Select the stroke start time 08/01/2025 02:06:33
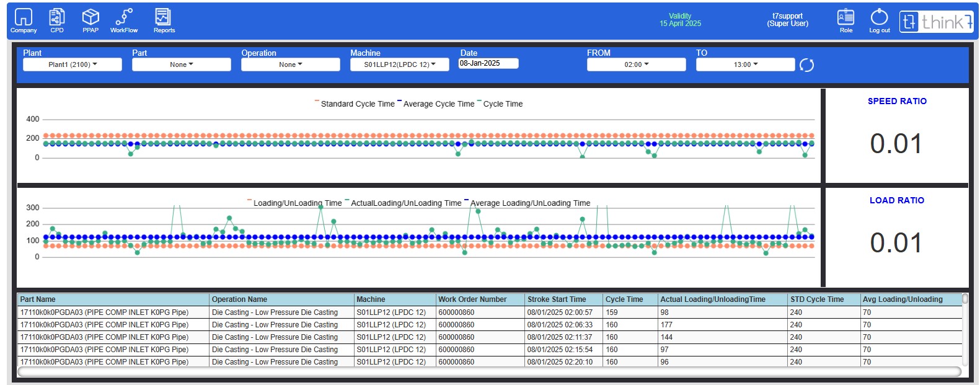The height and width of the screenshot is (385, 980). pos(560,325)
